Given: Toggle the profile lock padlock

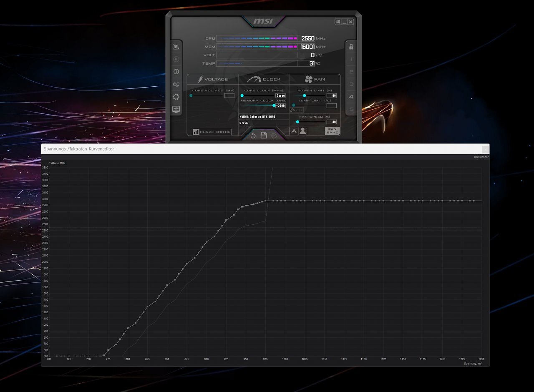Looking at the screenshot, I should tap(351, 47).
